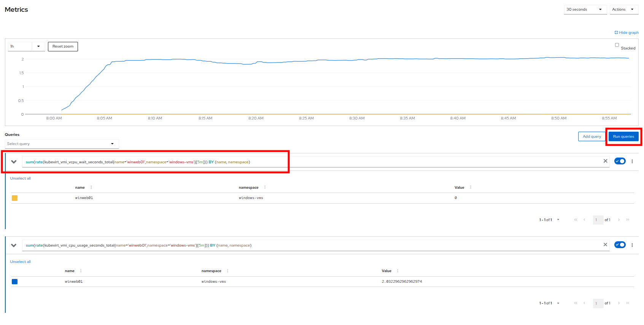Open the Actions menu
Viewport: 644px width, 325px height.
coord(623,10)
